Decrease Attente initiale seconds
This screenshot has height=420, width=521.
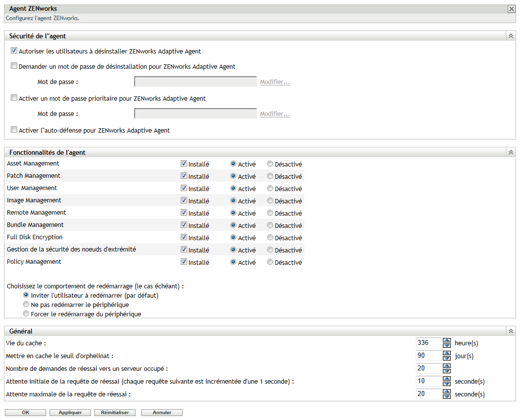point(447,384)
